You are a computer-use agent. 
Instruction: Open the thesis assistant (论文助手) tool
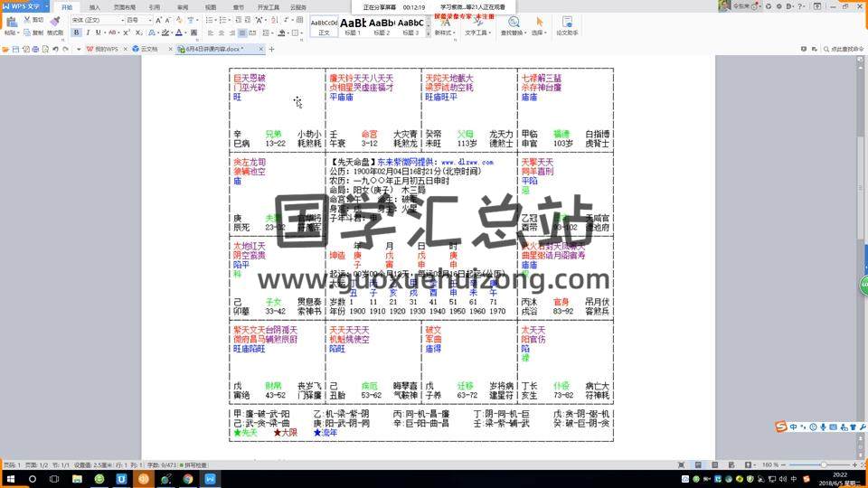[x=567, y=25]
